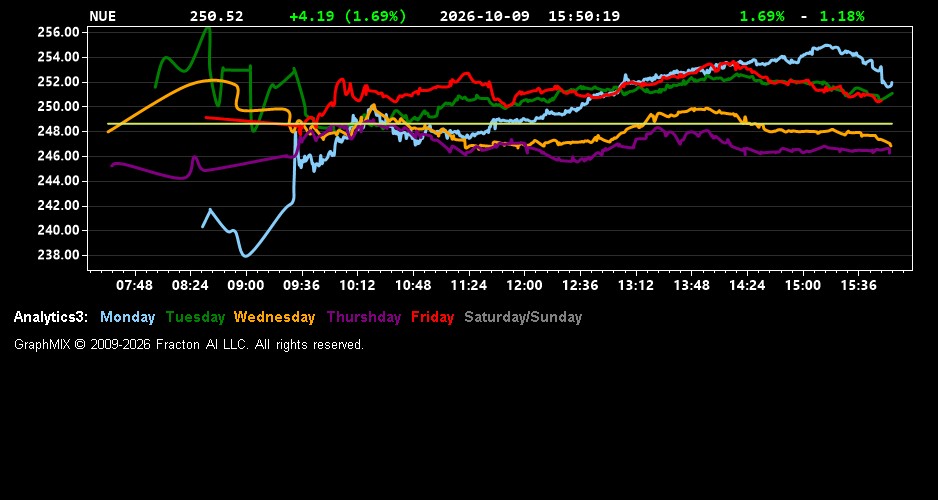Select the Tuesday legend entry
The height and width of the screenshot is (500, 938).
[x=196, y=317]
